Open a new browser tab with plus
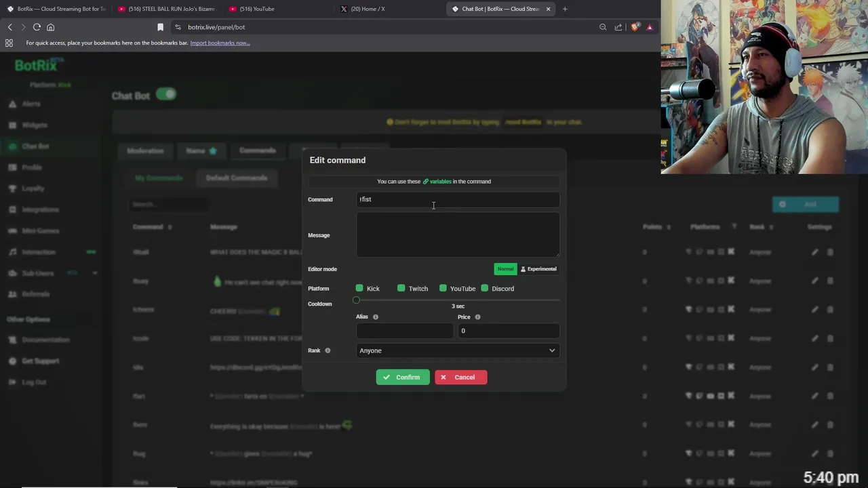Screen dimensions: 868x488 [565, 9]
